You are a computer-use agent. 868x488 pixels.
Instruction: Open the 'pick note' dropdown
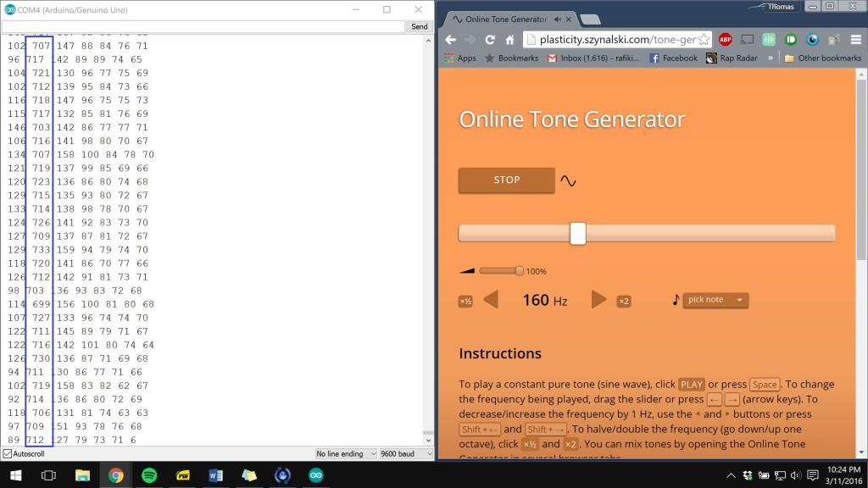point(715,300)
